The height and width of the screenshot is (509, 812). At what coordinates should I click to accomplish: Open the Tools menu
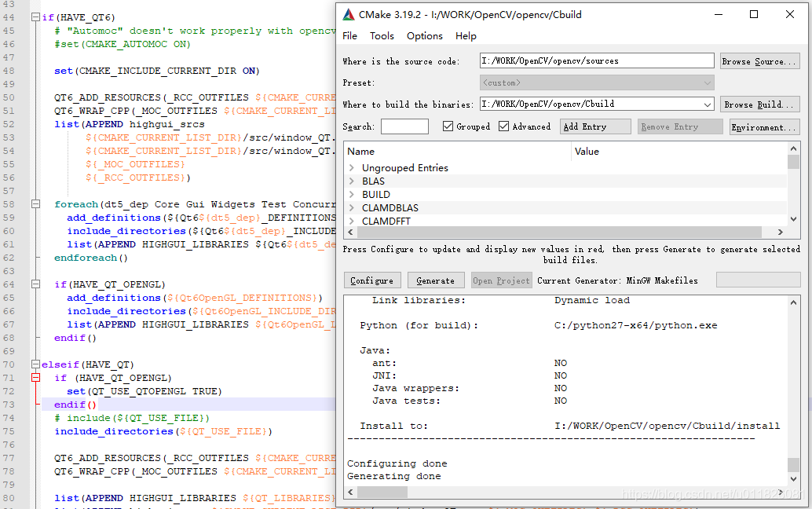click(x=382, y=35)
